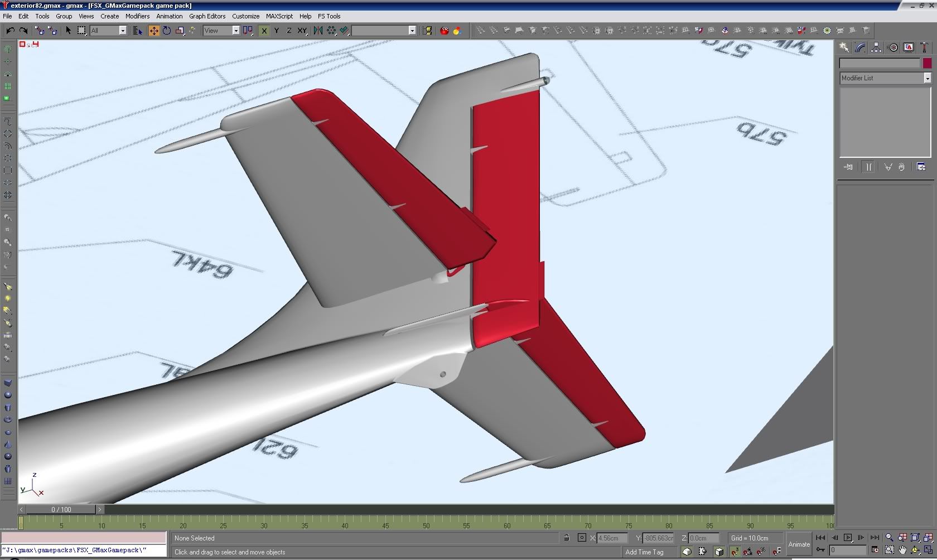Toggle the X axis constraint
The image size is (937, 560).
(264, 31)
